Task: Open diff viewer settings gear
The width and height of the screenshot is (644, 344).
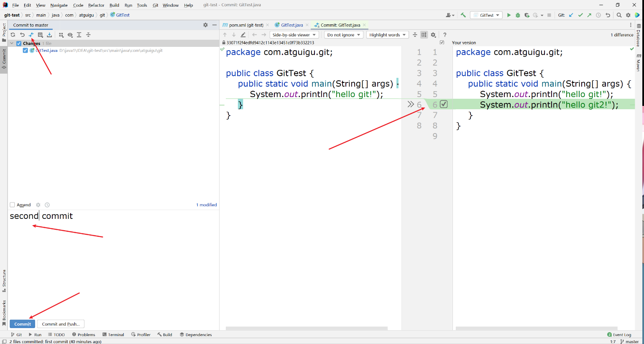Action: [x=433, y=35]
